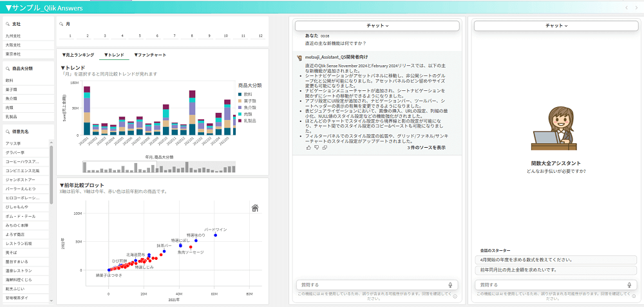The width and height of the screenshot is (644, 307).
Task: Click the microphone icon in the left chat
Action: pyautogui.click(x=450, y=284)
